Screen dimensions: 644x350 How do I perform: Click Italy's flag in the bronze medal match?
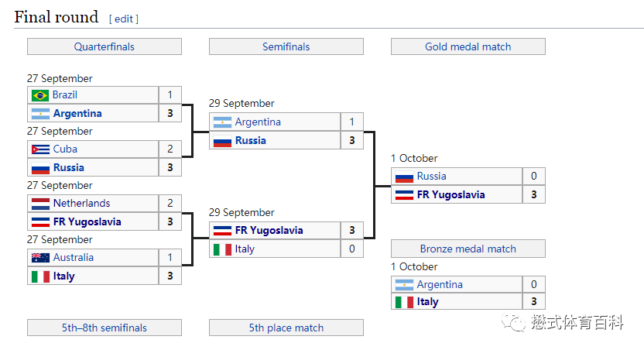click(x=404, y=302)
